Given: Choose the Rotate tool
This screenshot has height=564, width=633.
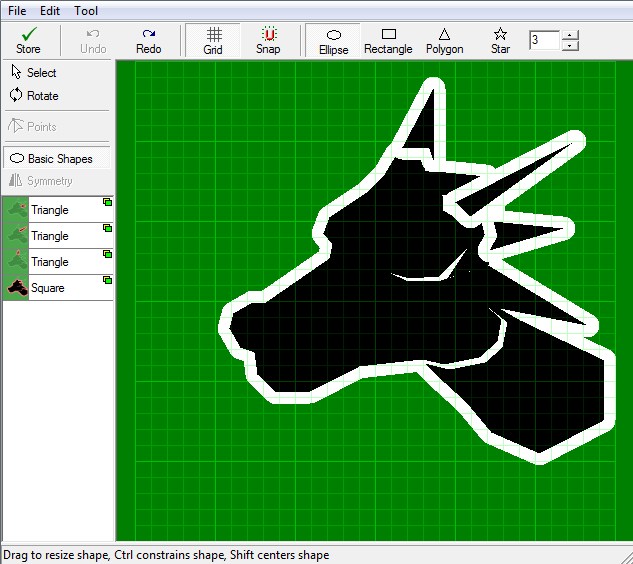Looking at the screenshot, I should click(57, 96).
